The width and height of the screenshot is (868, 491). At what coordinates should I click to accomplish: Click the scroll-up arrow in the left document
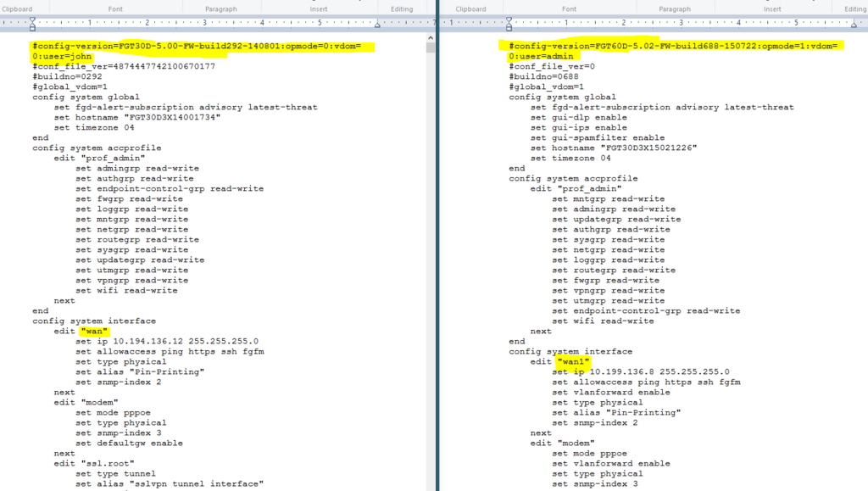431,37
